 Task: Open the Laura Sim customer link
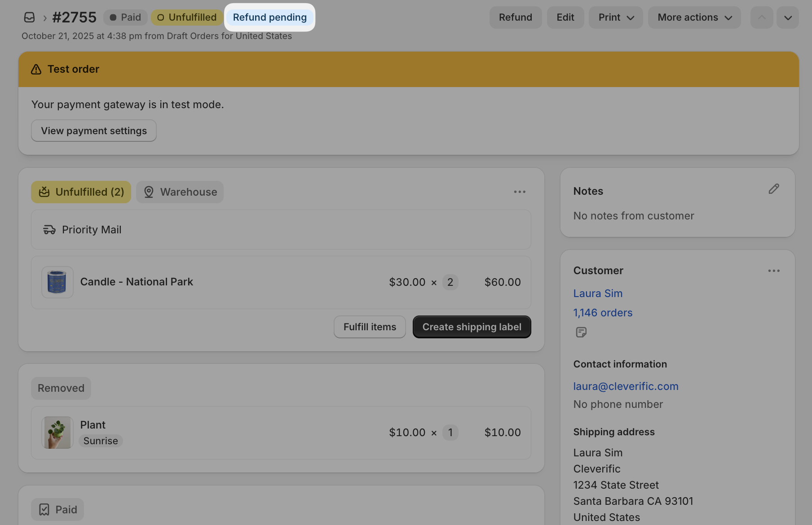pos(598,293)
